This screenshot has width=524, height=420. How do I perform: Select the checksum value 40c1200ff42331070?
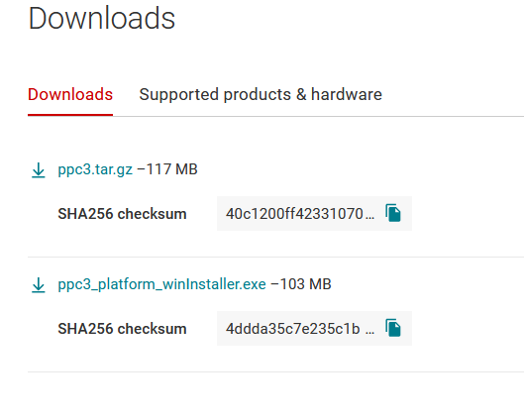coord(294,214)
